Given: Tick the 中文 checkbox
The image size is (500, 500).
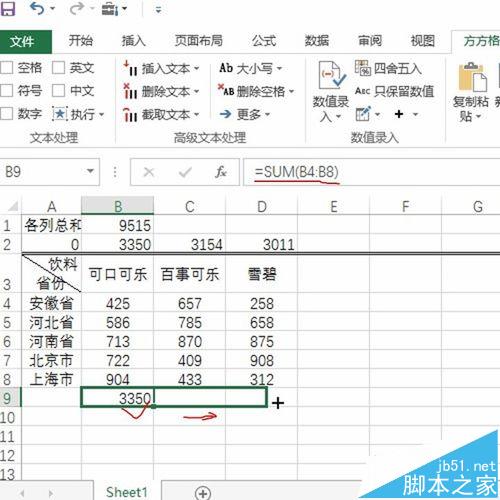Looking at the screenshot, I should point(58,90).
